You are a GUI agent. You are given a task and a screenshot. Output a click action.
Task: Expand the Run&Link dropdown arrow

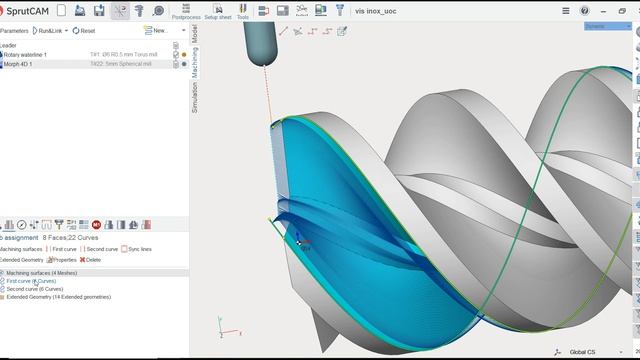pos(66,31)
